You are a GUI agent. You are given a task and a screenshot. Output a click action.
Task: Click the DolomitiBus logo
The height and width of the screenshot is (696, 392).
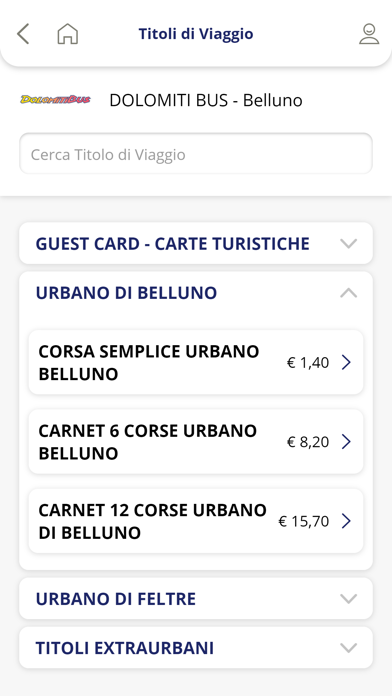click(x=55, y=99)
